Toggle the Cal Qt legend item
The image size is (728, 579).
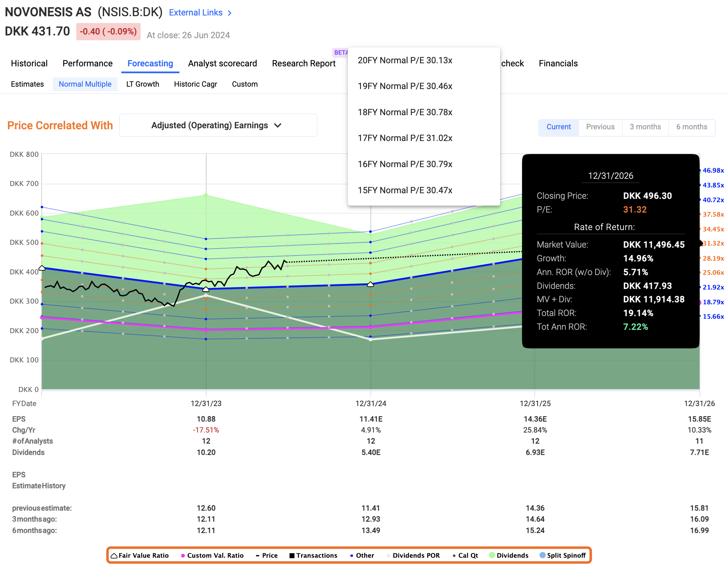coord(466,555)
